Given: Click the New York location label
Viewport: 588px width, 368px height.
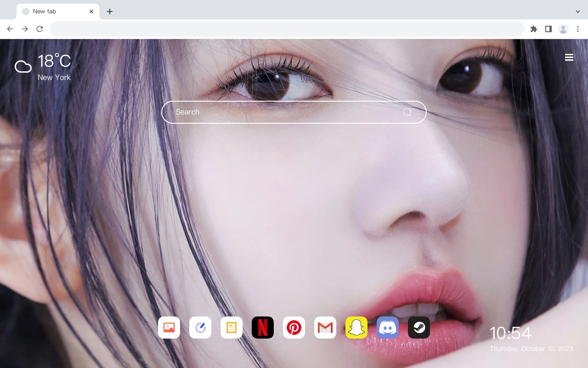Looking at the screenshot, I should pos(54,78).
